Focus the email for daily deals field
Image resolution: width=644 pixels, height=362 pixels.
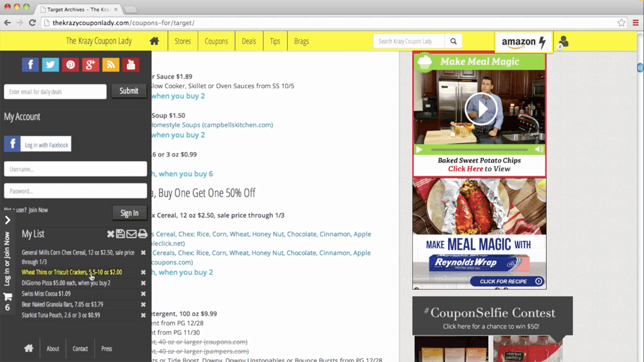[x=55, y=91]
